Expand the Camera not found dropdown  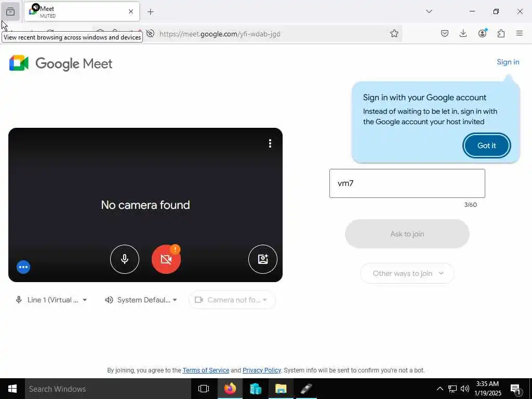click(232, 300)
